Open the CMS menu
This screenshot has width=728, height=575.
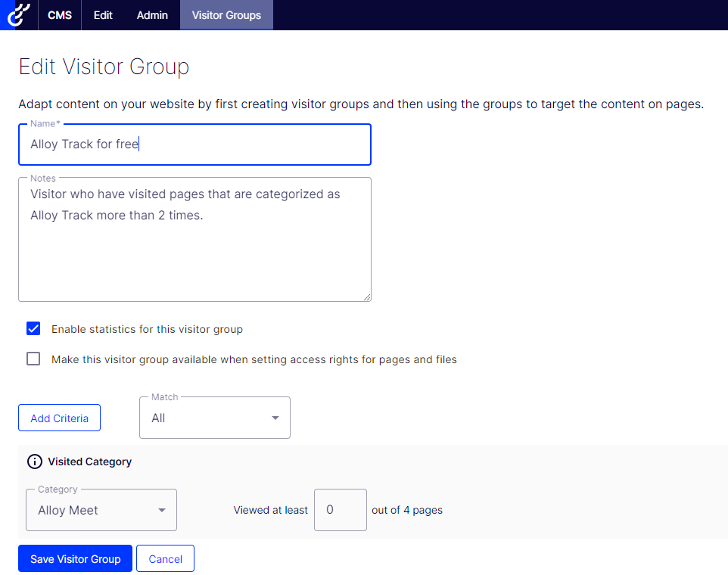[60, 15]
